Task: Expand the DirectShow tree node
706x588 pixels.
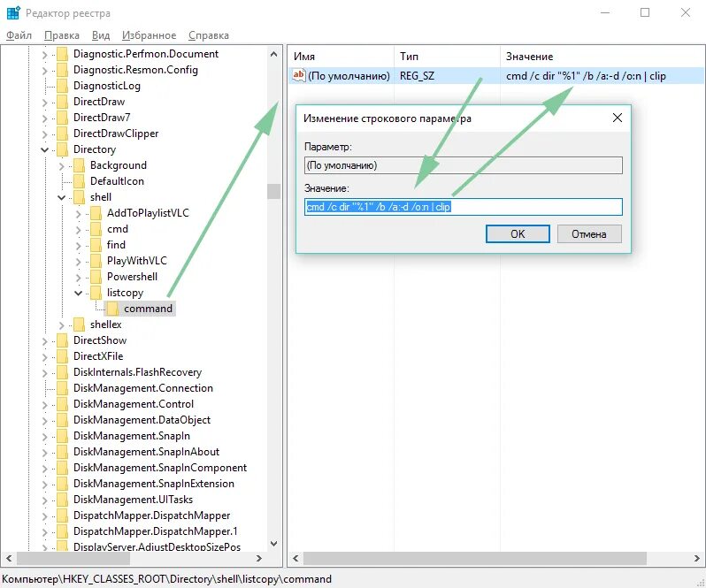Action: click(44, 341)
